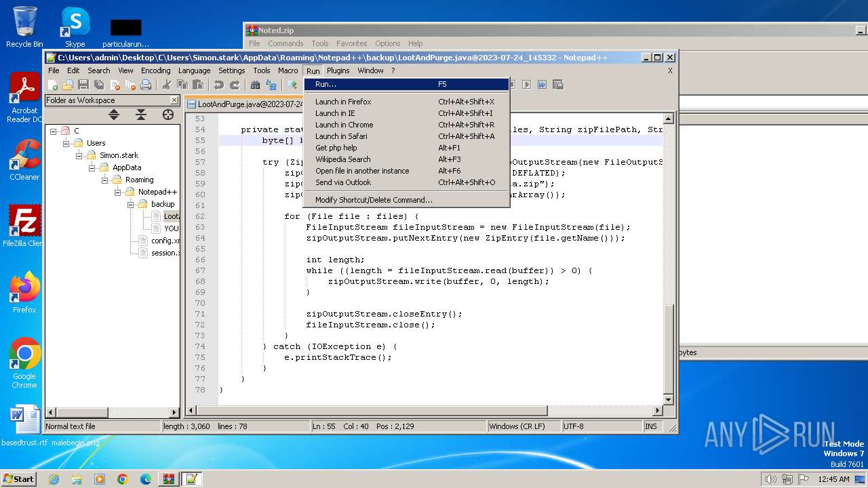Viewport: 868px width, 488px height.
Task: Collapse the Users folder node
Action: (66, 143)
